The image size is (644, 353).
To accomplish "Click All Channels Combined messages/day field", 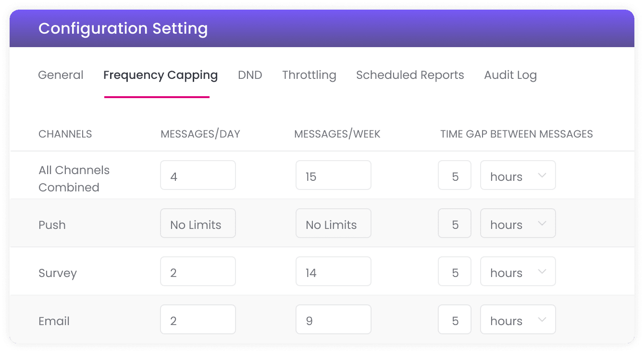I will tap(198, 175).
